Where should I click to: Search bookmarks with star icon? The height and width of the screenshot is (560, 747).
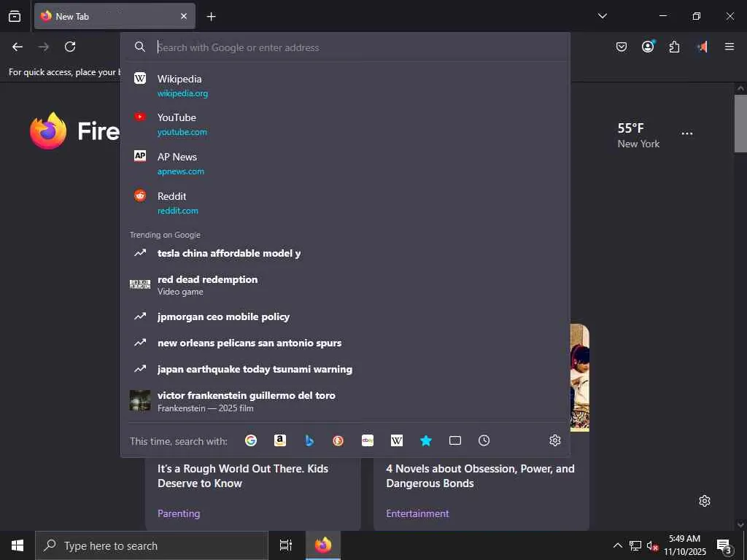coord(426,440)
